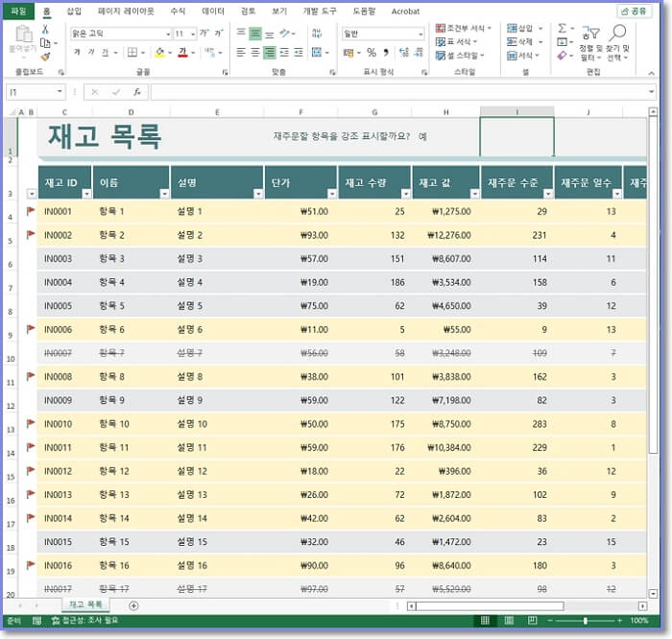This screenshot has height=639, width=672.
Task: Apply comma style number format
Action: tap(386, 53)
